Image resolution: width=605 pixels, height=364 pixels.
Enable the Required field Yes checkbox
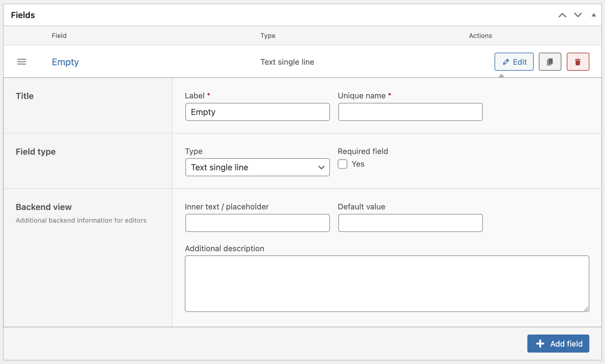click(342, 164)
